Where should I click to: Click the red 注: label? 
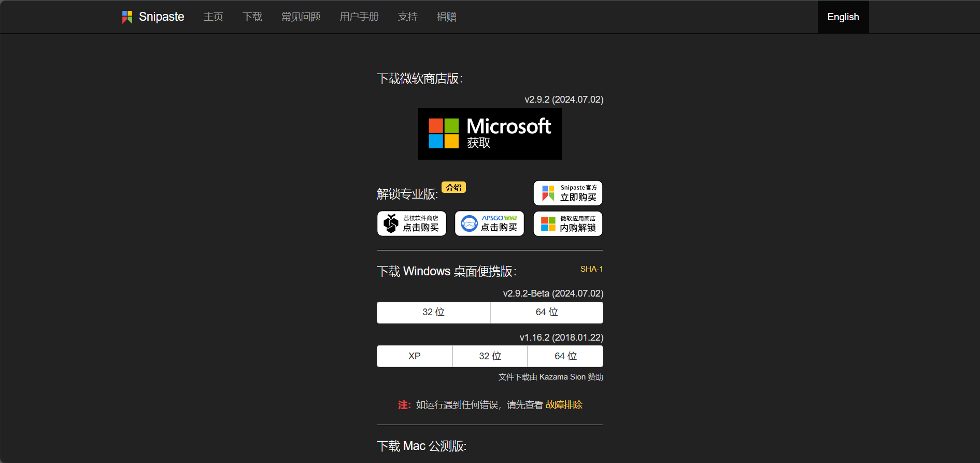click(x=404, y=405)
